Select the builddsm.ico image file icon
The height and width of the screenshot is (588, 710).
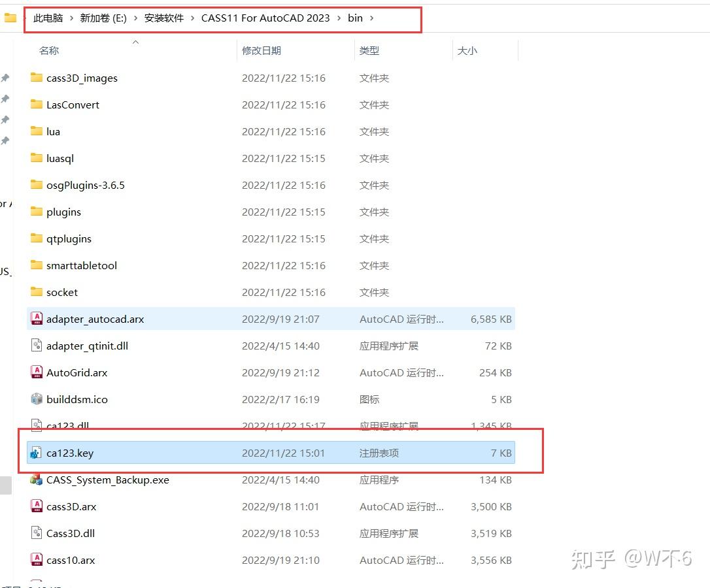click(x=37, y=399)
